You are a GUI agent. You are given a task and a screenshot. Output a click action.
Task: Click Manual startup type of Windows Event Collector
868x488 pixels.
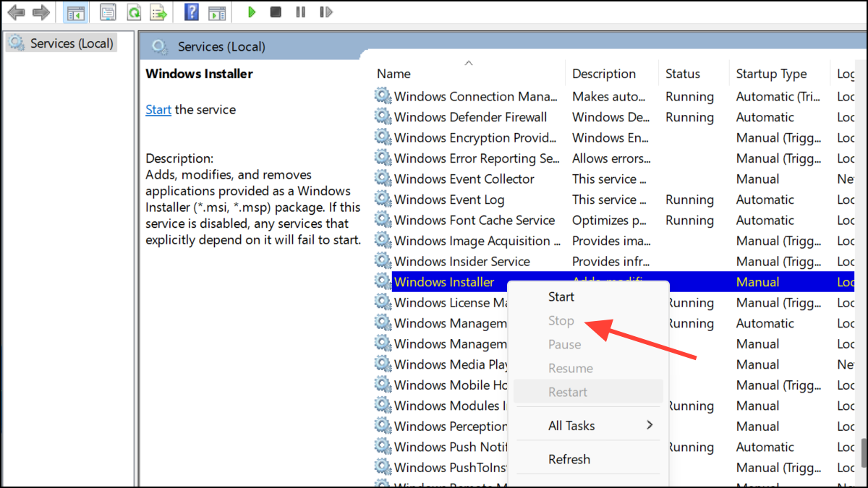point(758,179)
